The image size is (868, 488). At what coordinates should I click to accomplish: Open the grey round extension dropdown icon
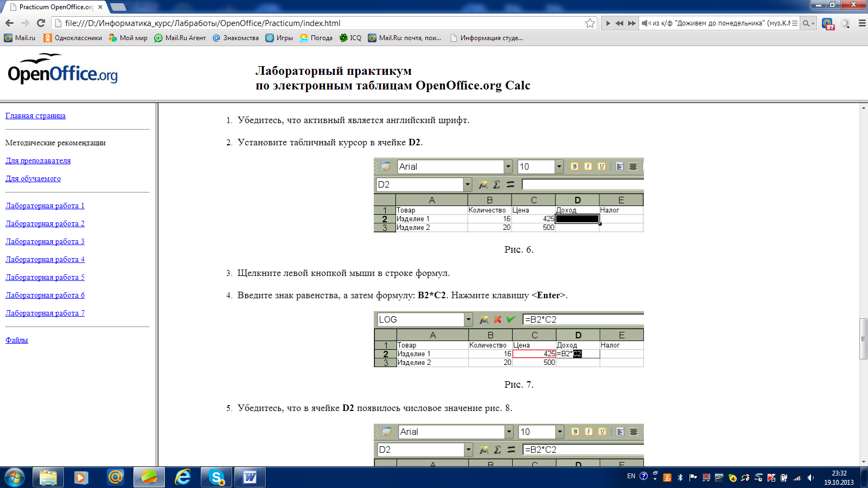(845, 23)
